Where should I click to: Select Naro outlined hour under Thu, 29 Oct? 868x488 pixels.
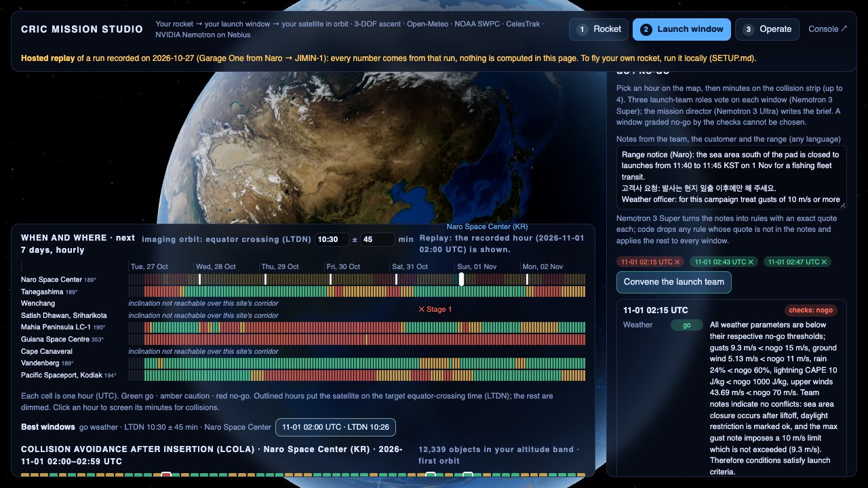[265, 279]
